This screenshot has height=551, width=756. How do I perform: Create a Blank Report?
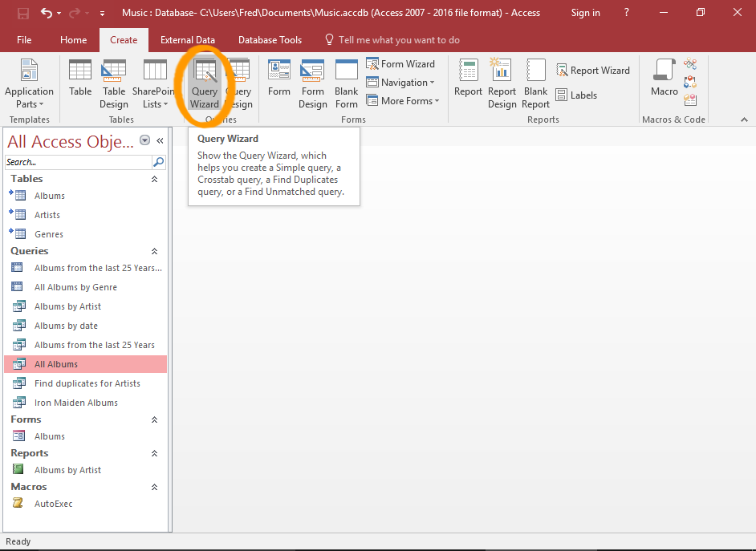(535, 83)
